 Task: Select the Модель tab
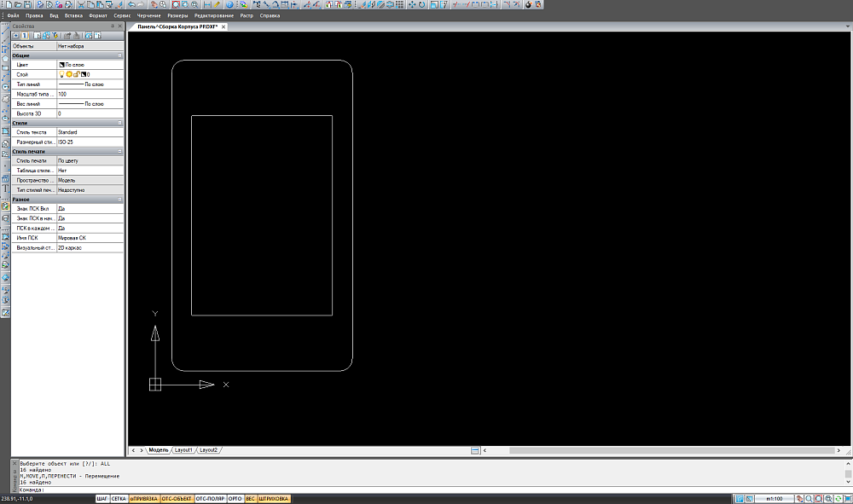pos(159,450)
